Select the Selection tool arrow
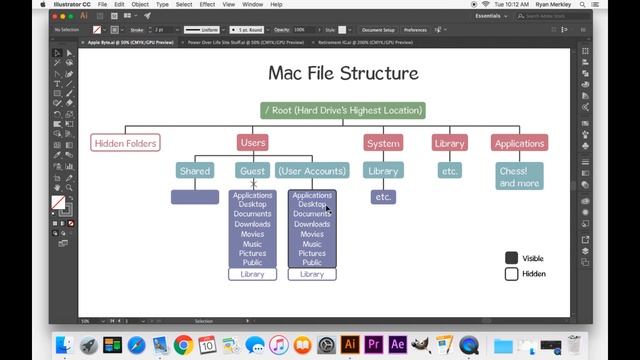Image resolution: width=640 pixels, height=360 pixels. click(x=57, y=53)
